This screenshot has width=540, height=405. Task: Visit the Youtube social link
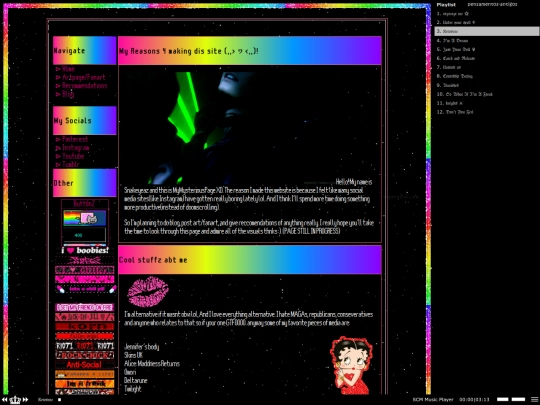click(73, 156)
